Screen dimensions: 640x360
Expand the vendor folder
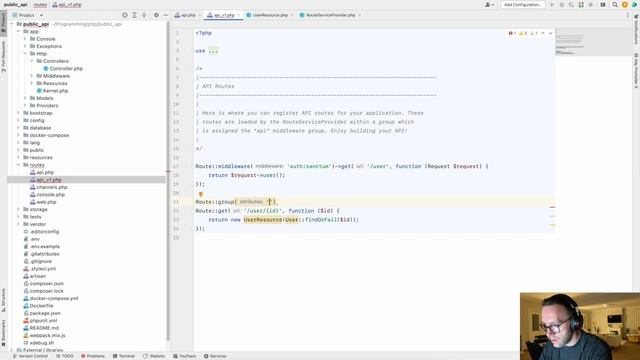(18, 224)
